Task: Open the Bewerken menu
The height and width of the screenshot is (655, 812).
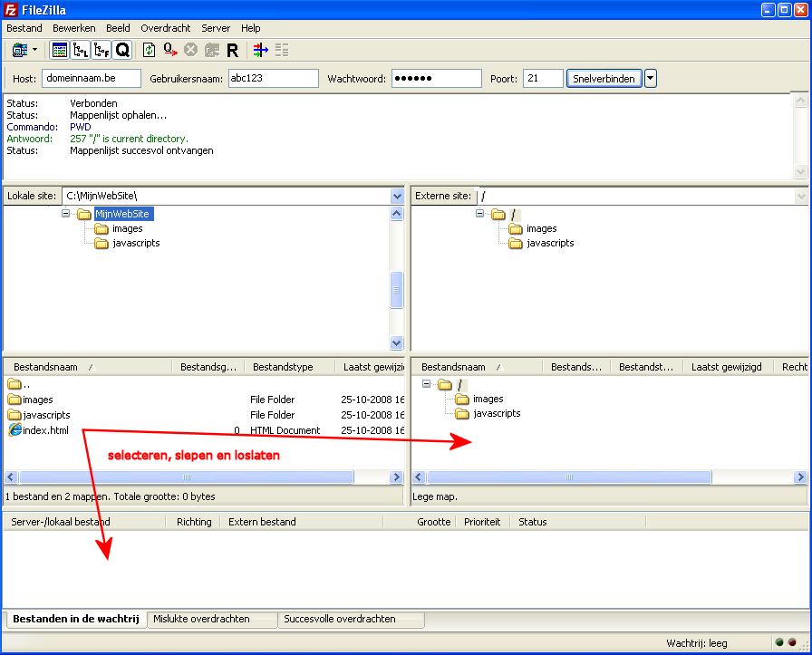Action: tap(74, 28)
